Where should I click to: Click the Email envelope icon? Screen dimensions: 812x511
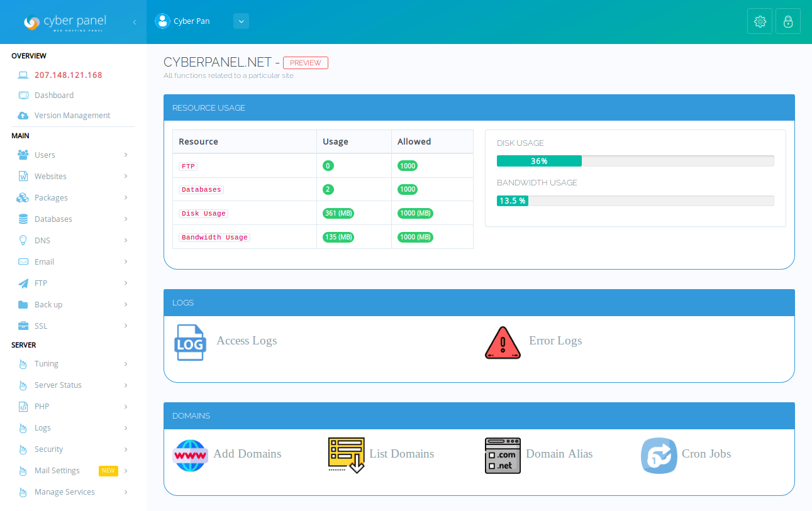click(23, 261)
